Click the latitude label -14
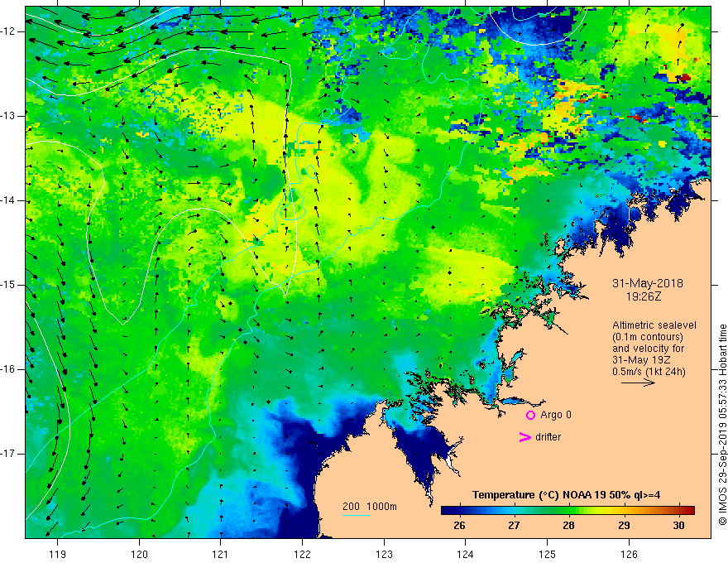728x563 pixels. click(9, 200)
